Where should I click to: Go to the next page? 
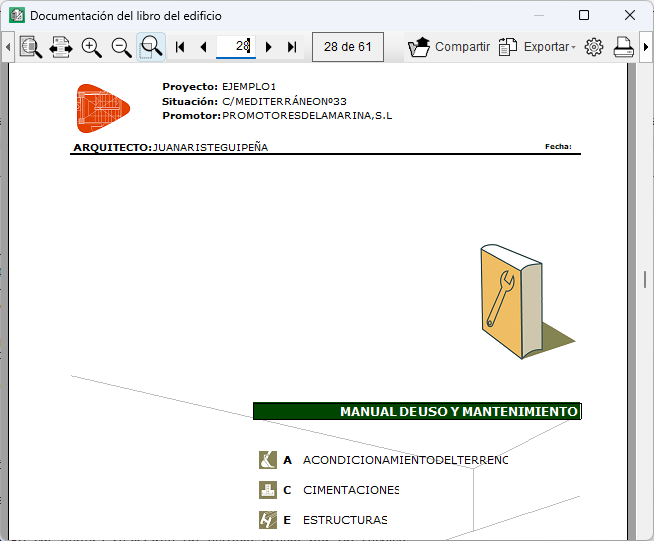click(x=269, y=47)
